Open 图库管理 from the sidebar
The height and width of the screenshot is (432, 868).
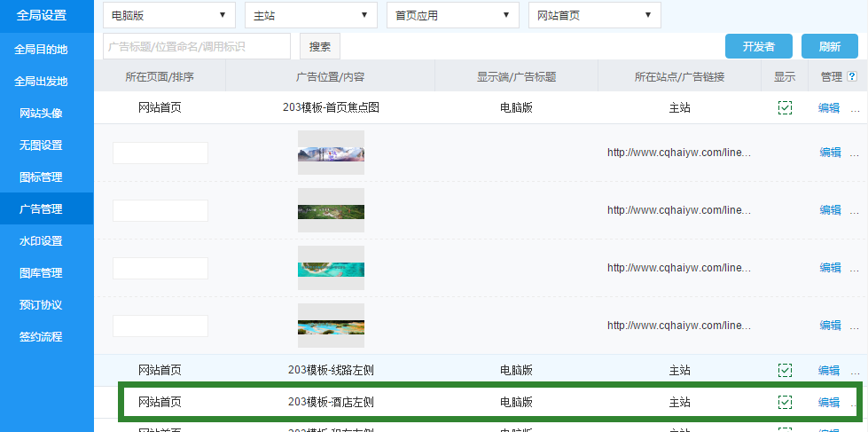[41, 273]
